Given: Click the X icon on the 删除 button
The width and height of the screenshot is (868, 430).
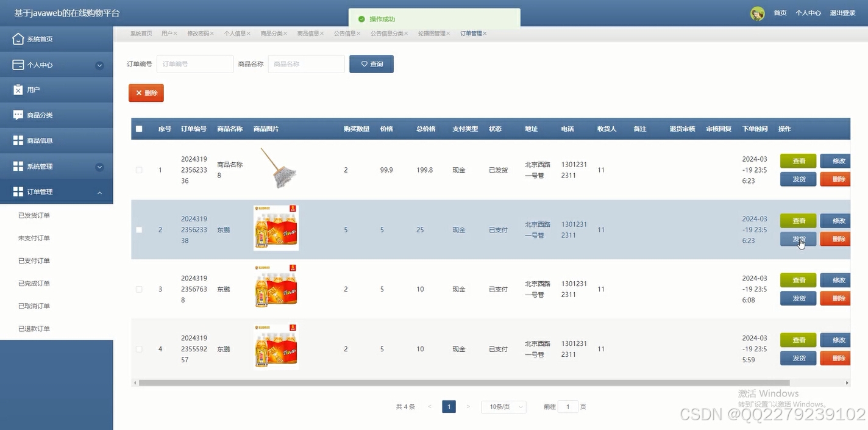Looking at the screenshot, I should click(x=139, y=93).
